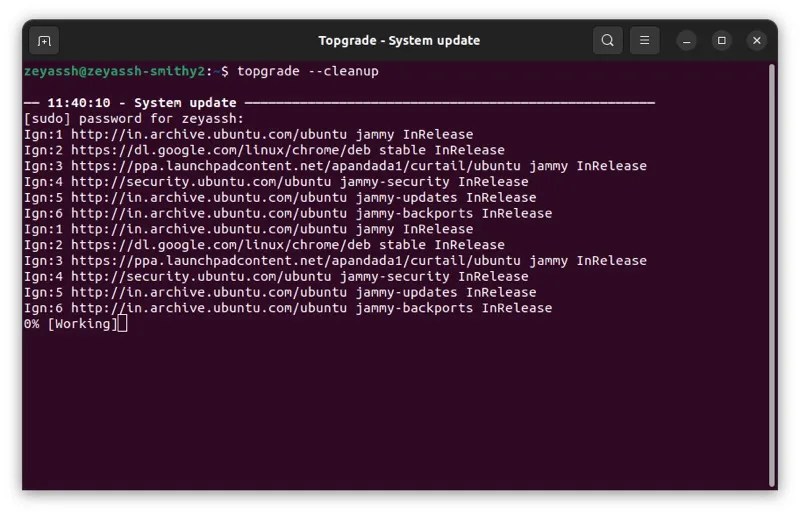Click the first 'Ign:1' jammy InRelease line

click(248, 134)
